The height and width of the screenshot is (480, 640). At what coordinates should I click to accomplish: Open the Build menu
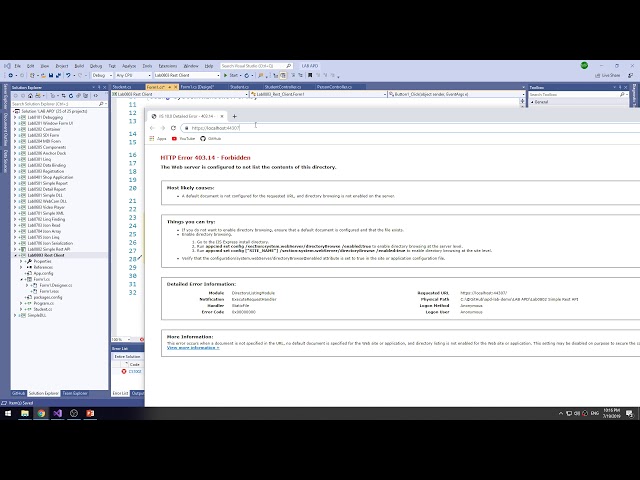79,66
